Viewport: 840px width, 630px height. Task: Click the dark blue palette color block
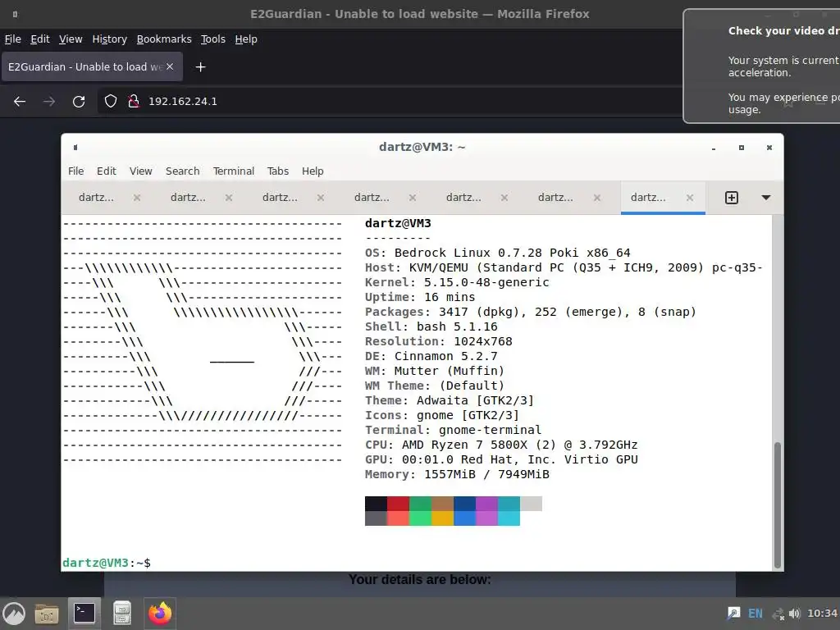pyautogui.click(x=464, y=504)
